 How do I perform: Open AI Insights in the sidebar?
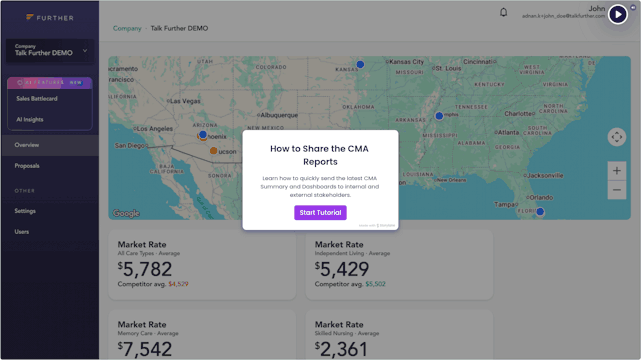(30, 119)
